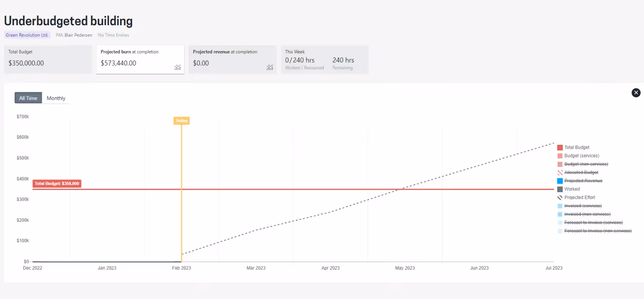
Task: Show Budget (non-services) series in legend
Action: tap(582, 164)
